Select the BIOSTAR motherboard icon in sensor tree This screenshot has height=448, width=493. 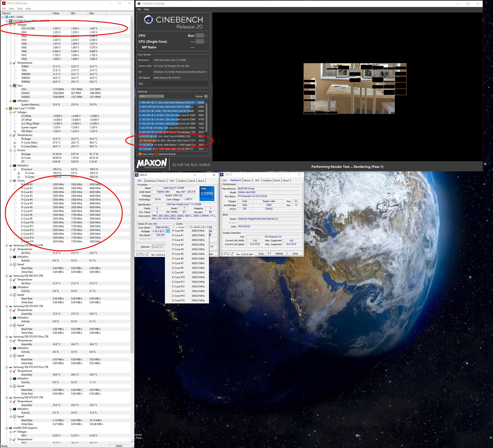click(11, 21)
